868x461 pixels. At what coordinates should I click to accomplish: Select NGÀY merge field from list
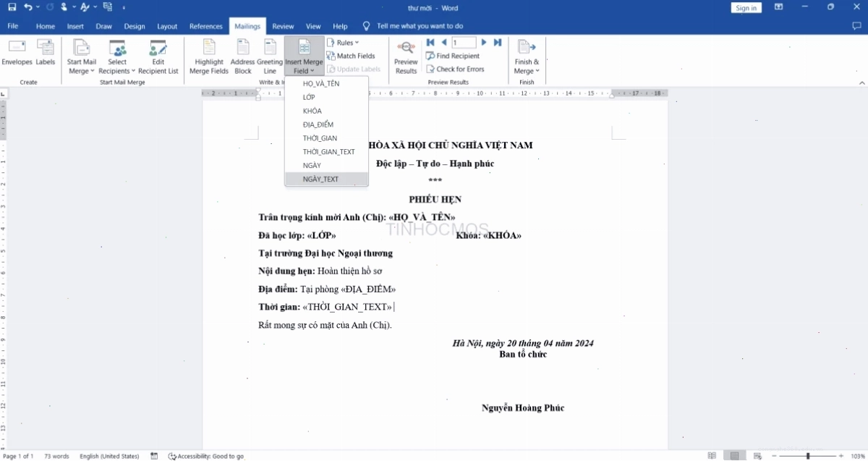[327, 166]
